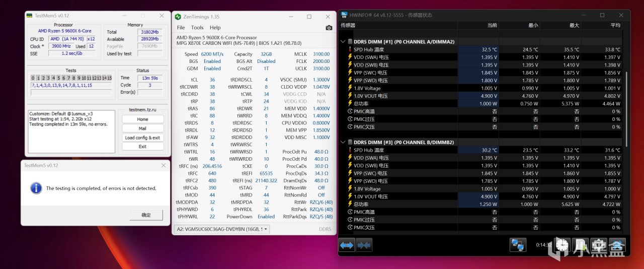Click circle icon of DIMM #1 PMIC欠压
644x269 pixels.
coord(350,127)
